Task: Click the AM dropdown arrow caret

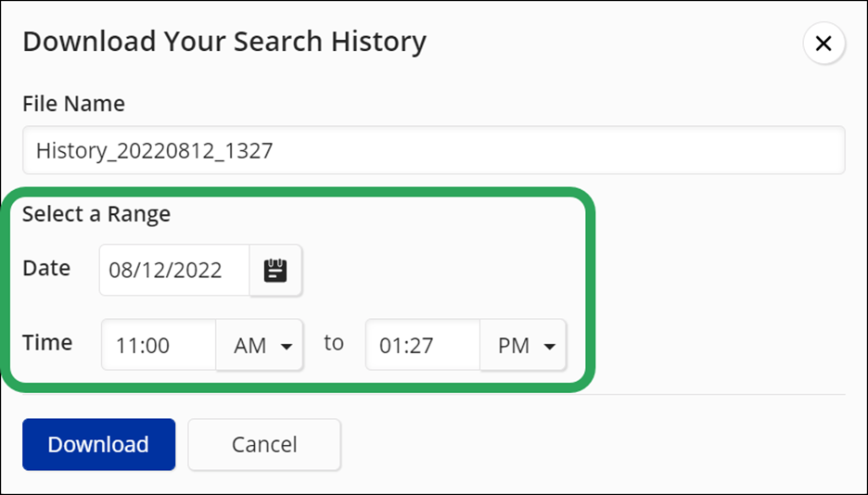Action: 287,347
